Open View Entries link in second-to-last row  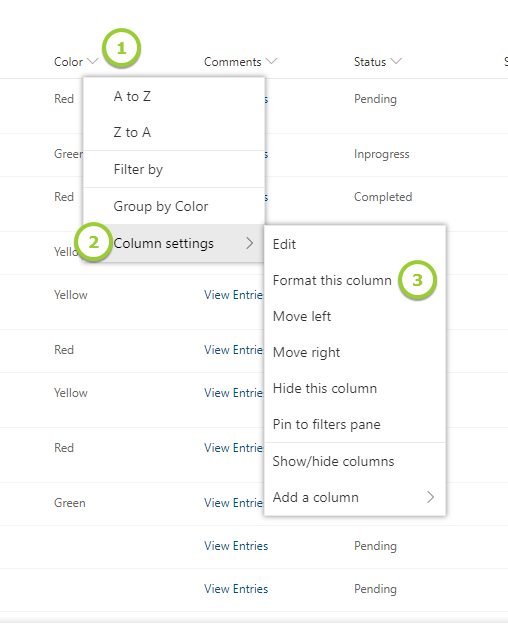coord(236,546)
